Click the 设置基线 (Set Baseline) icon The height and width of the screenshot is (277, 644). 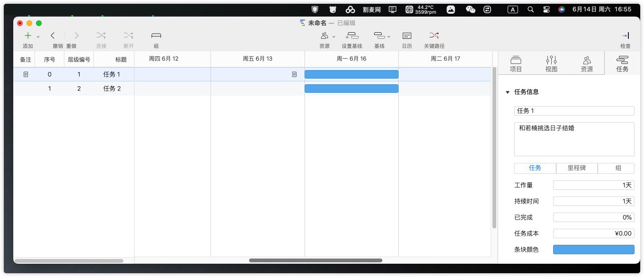tap(352, 36)
